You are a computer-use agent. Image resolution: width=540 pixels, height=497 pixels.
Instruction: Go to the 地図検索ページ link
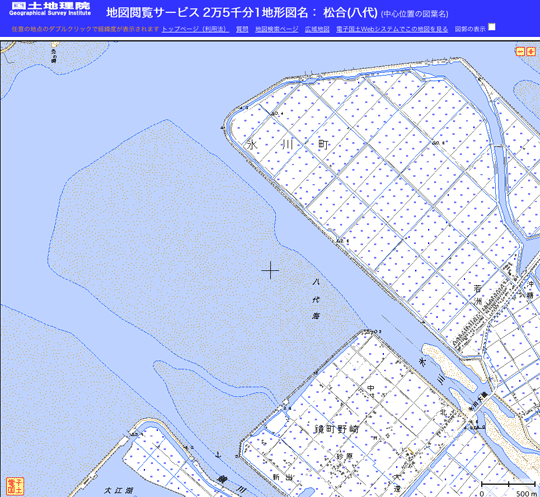[277, 29]
